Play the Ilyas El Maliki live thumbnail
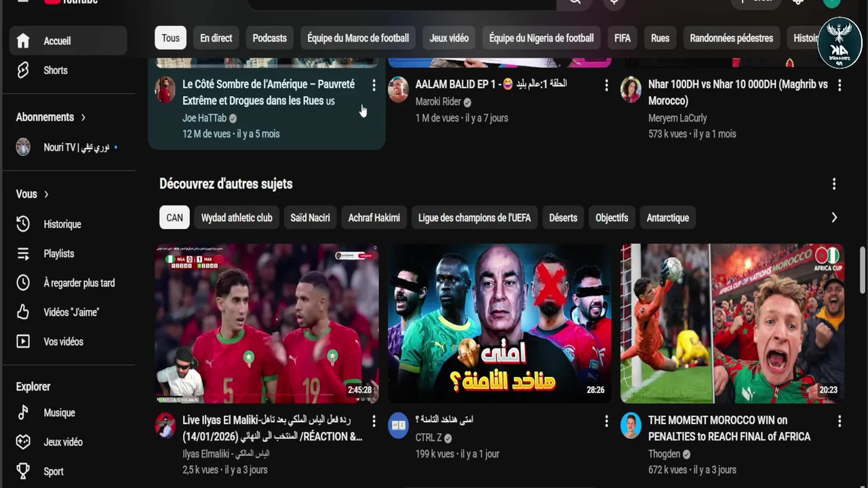 click(x=267, y=323)
